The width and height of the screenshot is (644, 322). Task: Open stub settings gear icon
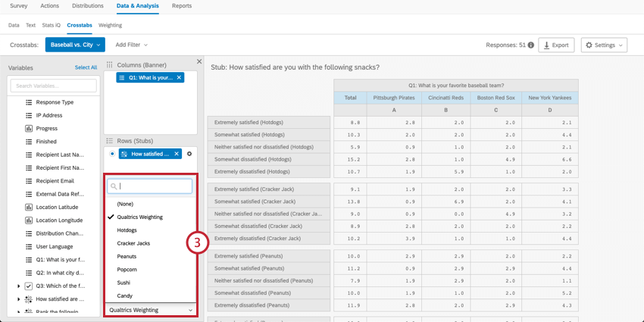tap(189, 154)
